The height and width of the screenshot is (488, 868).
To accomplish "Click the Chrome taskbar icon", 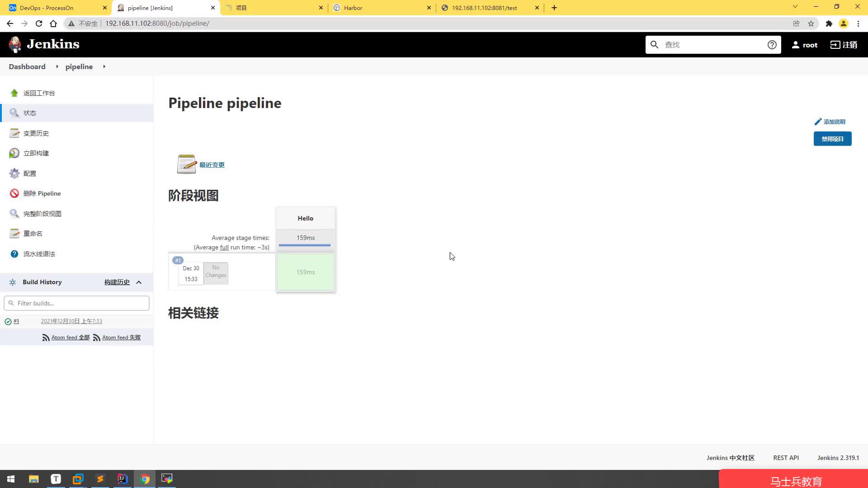I will click(x=145, y=479).
